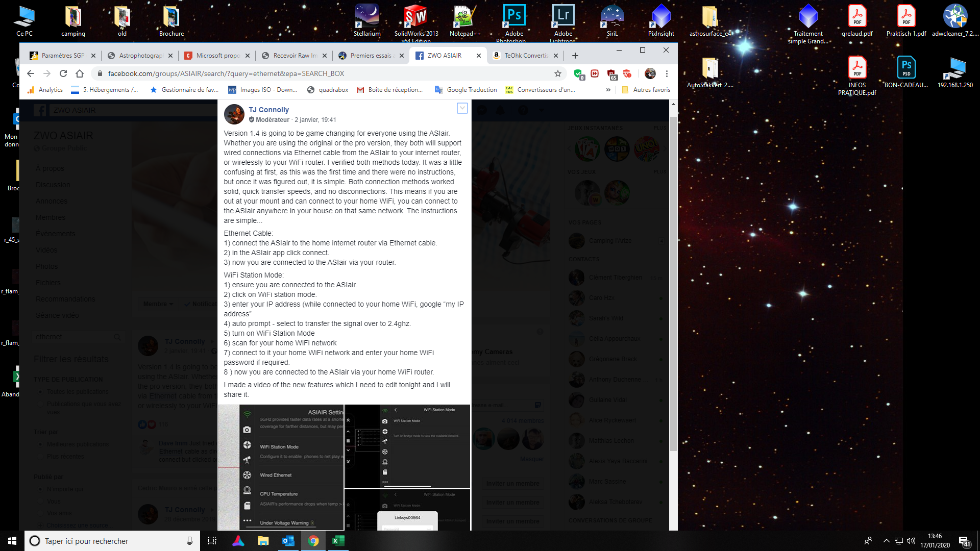Open TJ Connolly profile link

268,110
